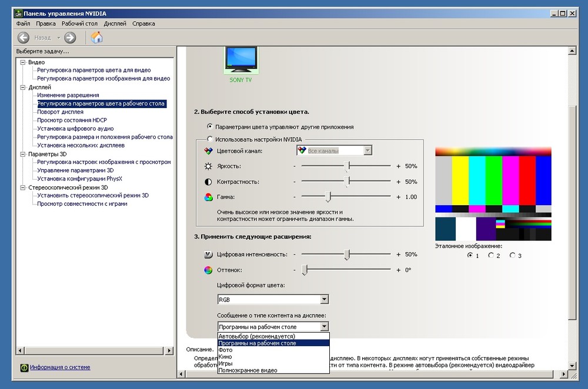Increase brightness with its plus sign

click(x=398, y=166)
